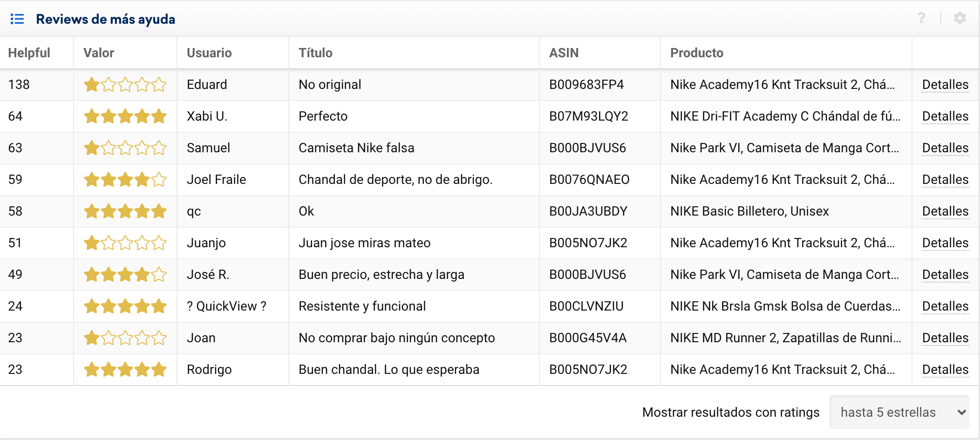
Task: Open Detalles for 'Resistente y funcional' review
Action: coord(945,306)
